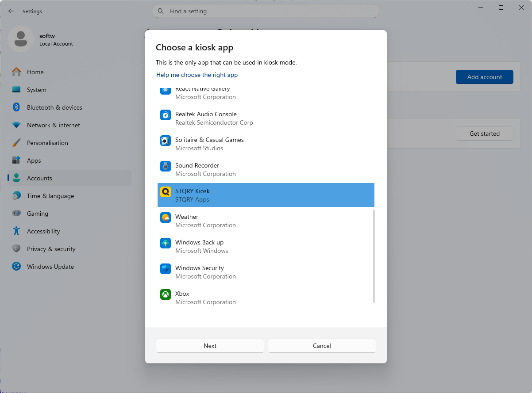Click the STQRY Apps publisher text
Screen dimensions: 532x393
[192, 199]
